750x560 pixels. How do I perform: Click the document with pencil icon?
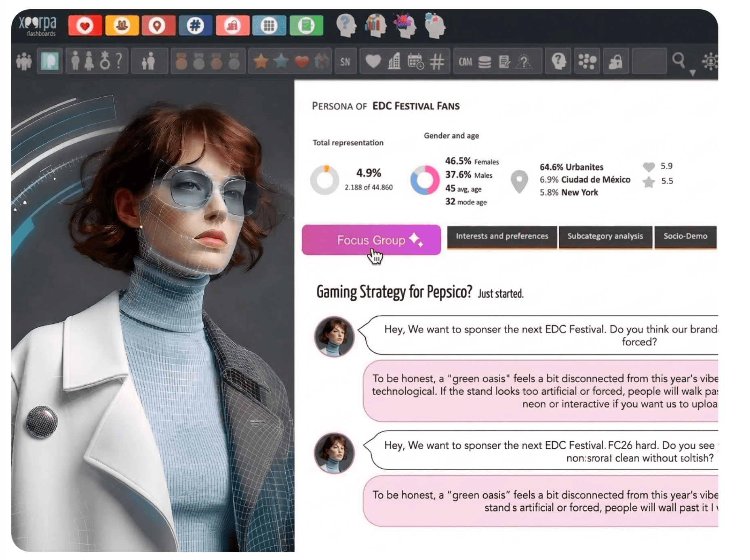[x=504, y=62]
